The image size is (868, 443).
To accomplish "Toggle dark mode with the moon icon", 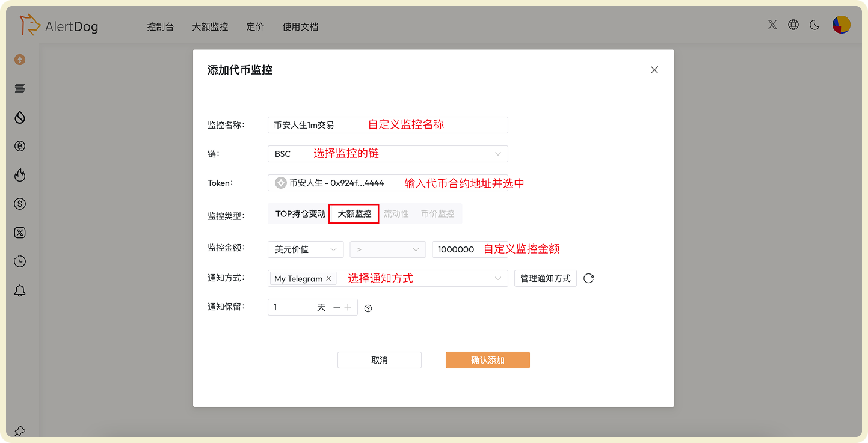I will tap(814, 25).
